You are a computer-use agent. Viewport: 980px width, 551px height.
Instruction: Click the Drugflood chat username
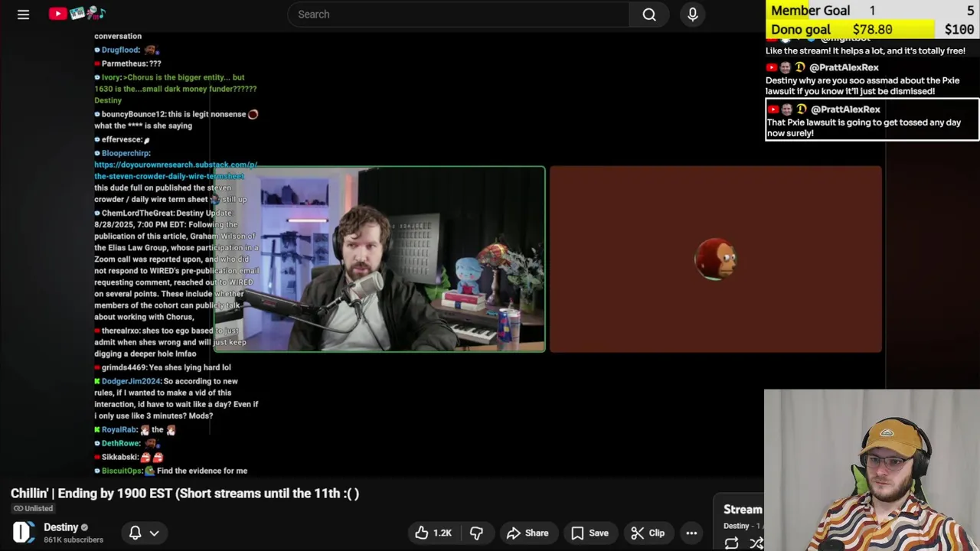point(120,50)
